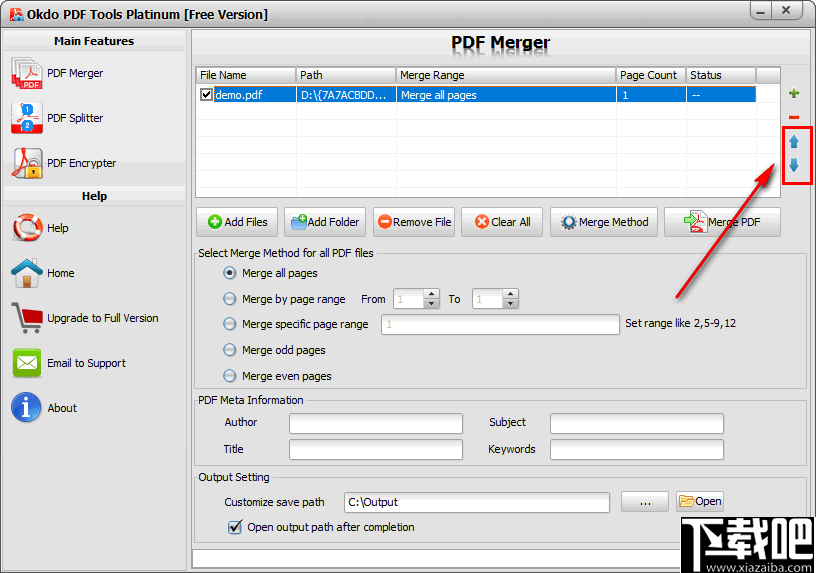Select Merge even pages option
The width and height of the screenshot is (816, 573).
(229, 376)
